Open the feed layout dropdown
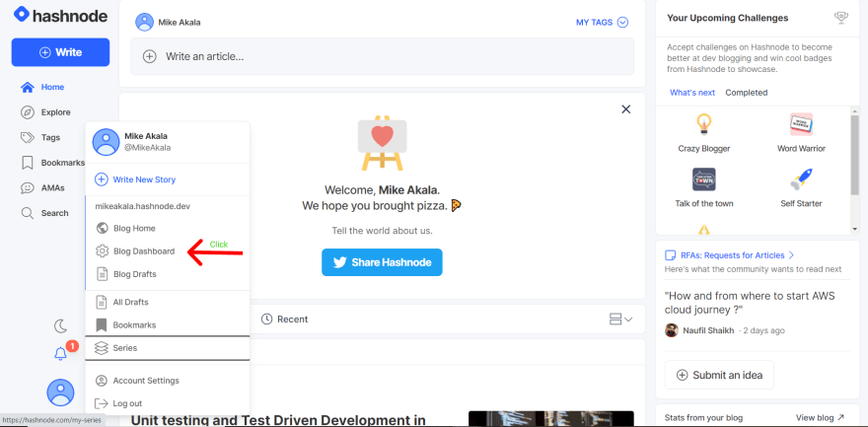868x427 pixels. pyautogui.click(x=620, y=320)
